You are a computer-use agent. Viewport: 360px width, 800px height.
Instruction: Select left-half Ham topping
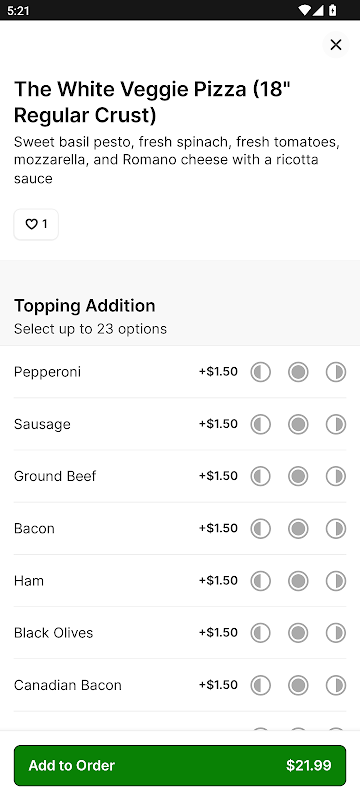tap(260, 581)
